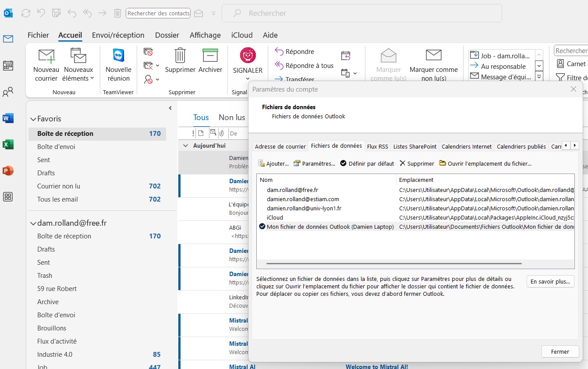Switch to the Affichage ribbon tab
This screenshot has width=588, height=369.
coord(205,35)
